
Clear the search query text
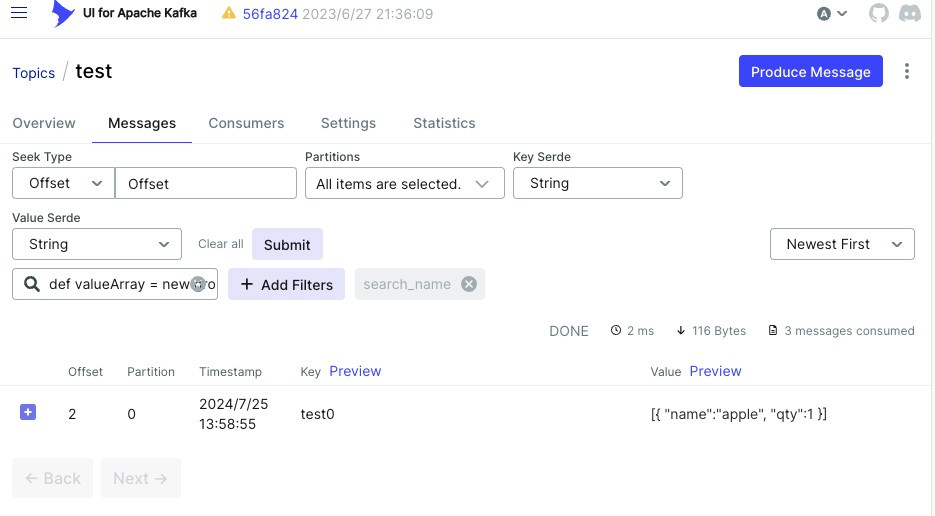tap(198, 284)
